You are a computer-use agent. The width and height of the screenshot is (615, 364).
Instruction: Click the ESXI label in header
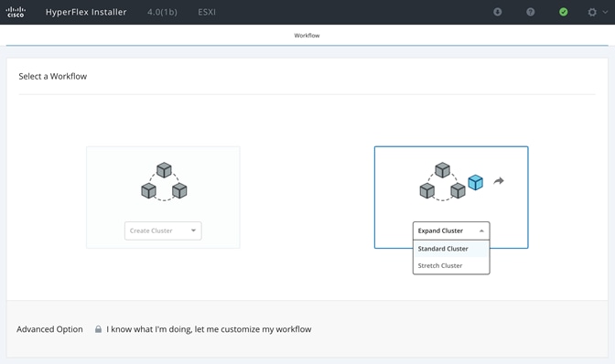[207, 12]
